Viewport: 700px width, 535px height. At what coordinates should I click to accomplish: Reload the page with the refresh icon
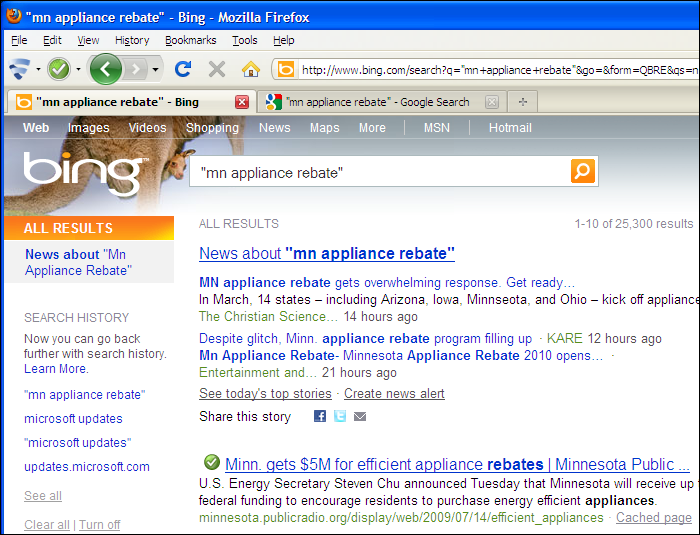(x=183, y=69)
